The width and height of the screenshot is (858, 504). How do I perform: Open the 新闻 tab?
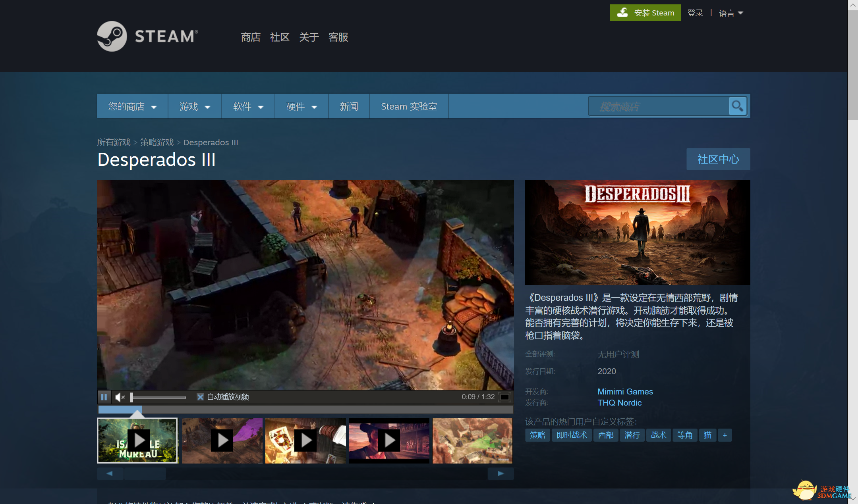click(349, 106)
